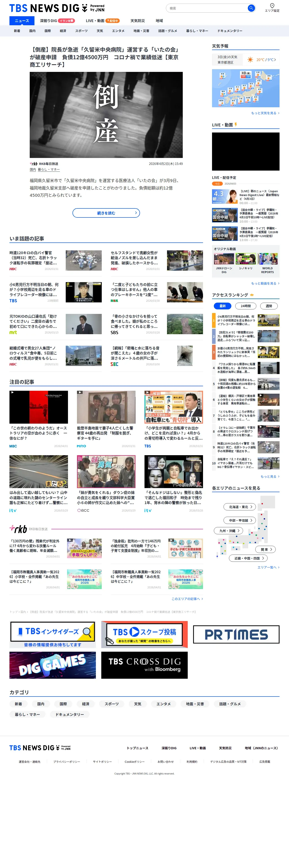Select the ニュース main tab

tap(22, 21)
